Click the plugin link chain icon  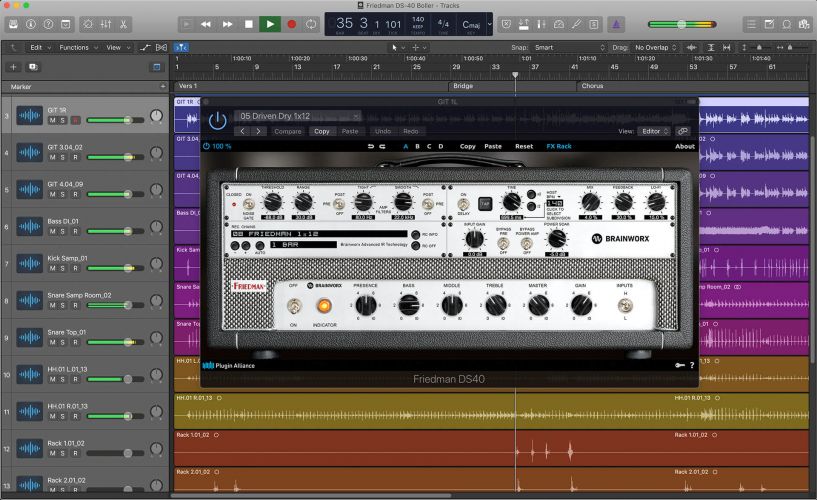[682, 131]
